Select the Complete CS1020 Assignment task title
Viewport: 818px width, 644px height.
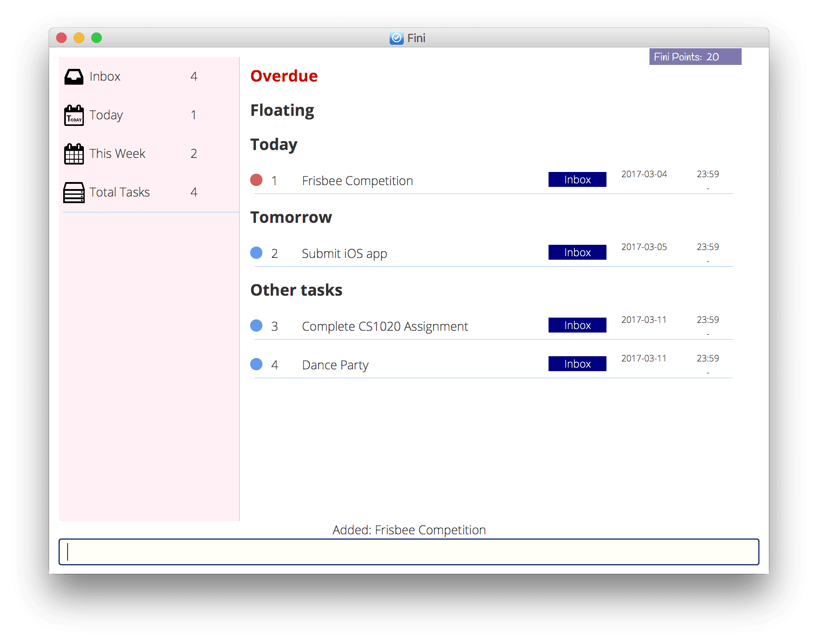(x=385, y=326)
